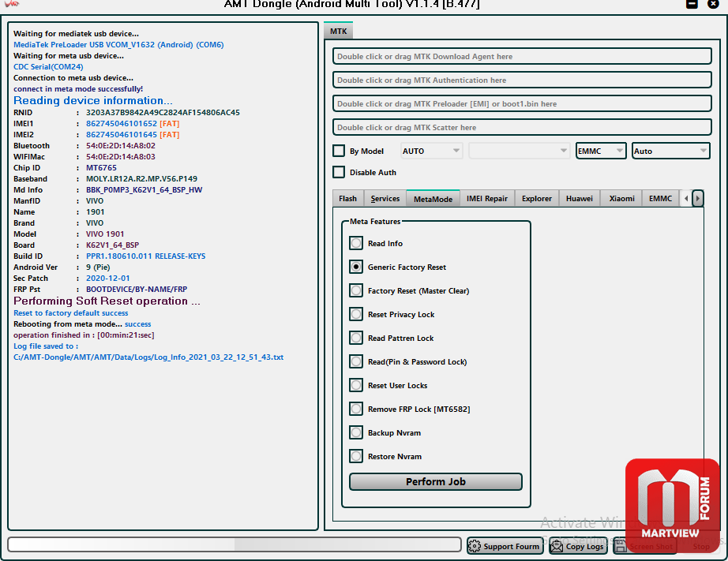The height and width of the screenshot is (561, 728).
Task: Select Generic Factory Reset option
Action: click(356, 267)
